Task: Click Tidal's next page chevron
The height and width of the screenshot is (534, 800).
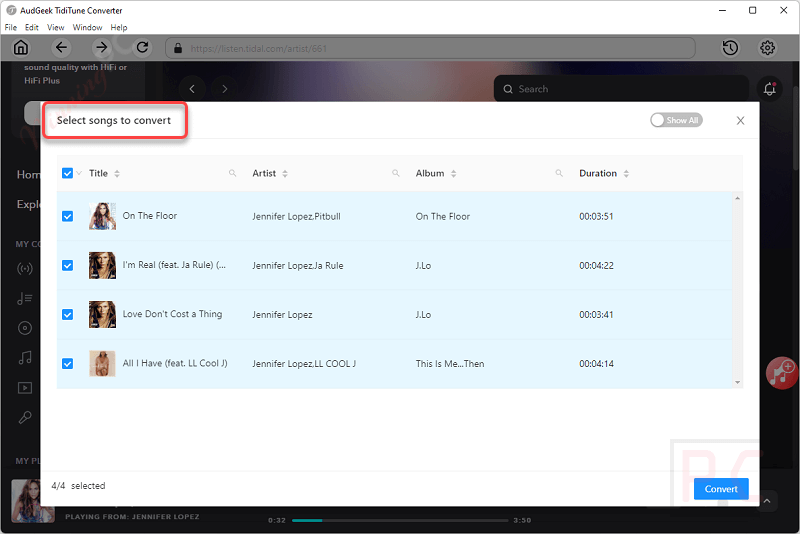Action: pyautogui.click(x=224, y=89)
